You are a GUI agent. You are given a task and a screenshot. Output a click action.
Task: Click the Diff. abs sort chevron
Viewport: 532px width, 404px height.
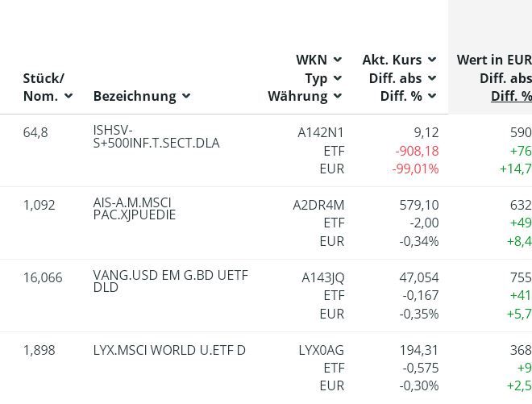[432, 78]
